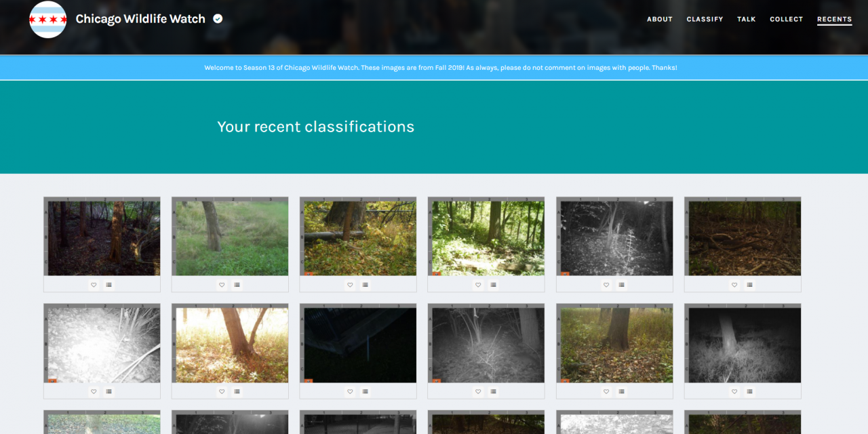Favorite the foggy yellow-leaves tree photo
The height and width of the screenshot is (434, 868).
(x=606, y=391)
